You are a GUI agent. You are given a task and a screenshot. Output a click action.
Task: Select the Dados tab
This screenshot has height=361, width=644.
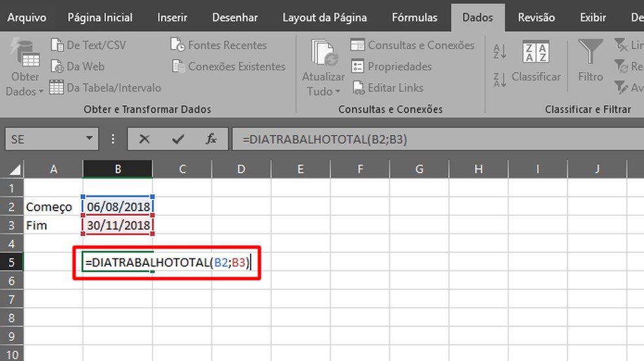point(478,18)
